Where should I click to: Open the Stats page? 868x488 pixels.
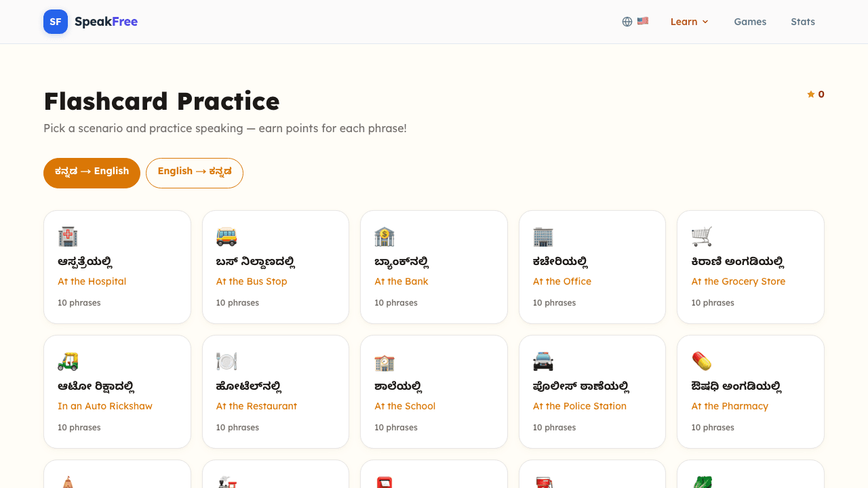point(803,22)
